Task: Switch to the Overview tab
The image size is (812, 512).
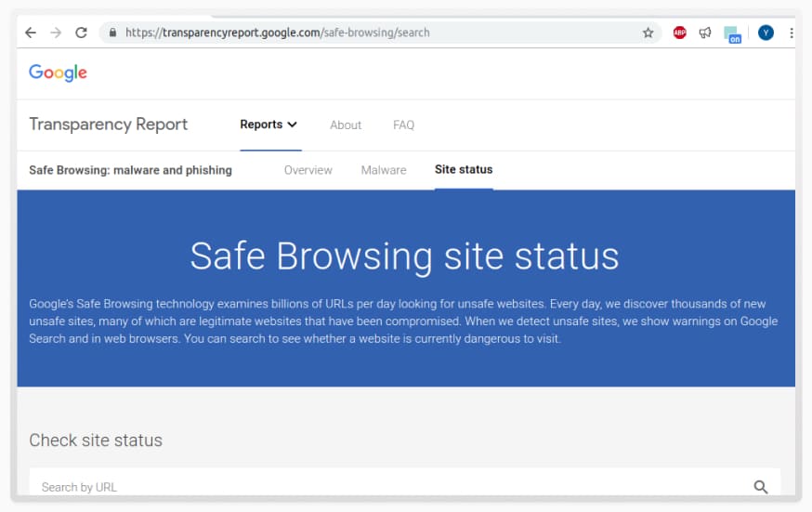Action: (308, 170)
